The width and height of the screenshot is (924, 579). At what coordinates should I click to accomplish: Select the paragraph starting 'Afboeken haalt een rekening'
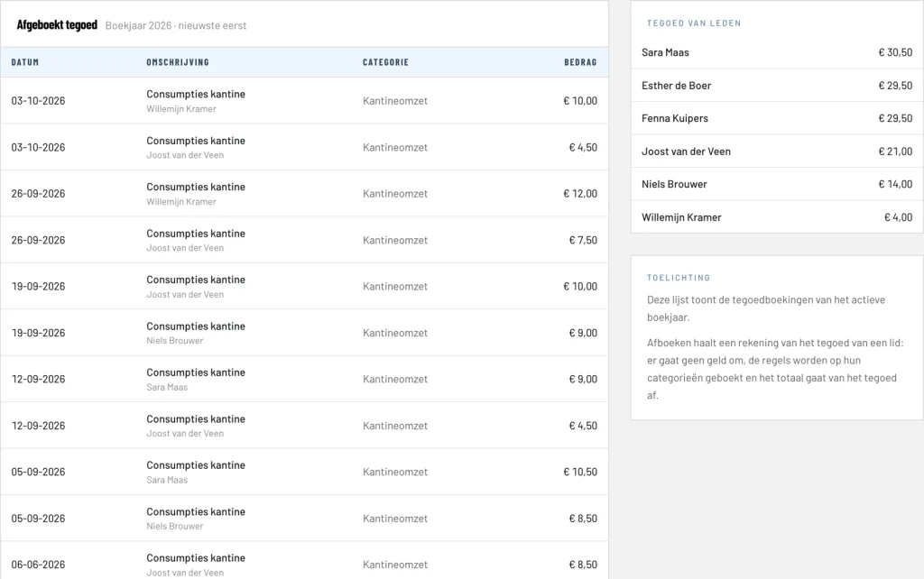775,369
